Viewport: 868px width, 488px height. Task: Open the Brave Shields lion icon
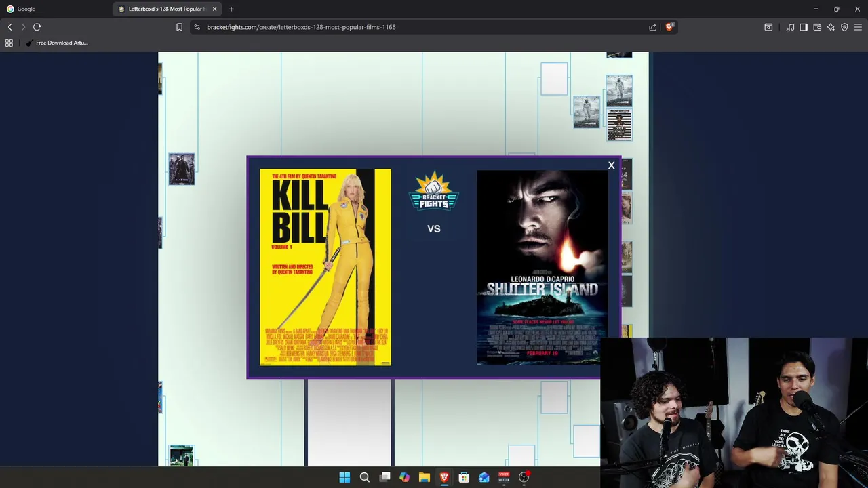click(x=669, y=27)
